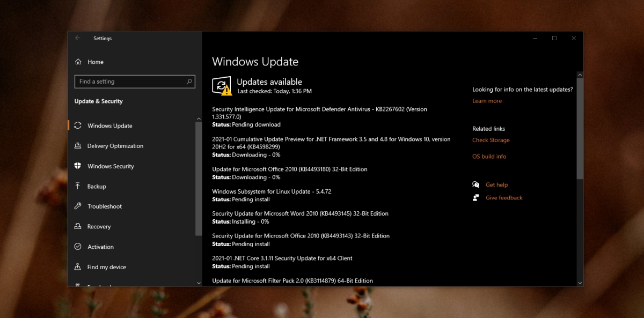Click the Find my device person icon

pos(78,267)
